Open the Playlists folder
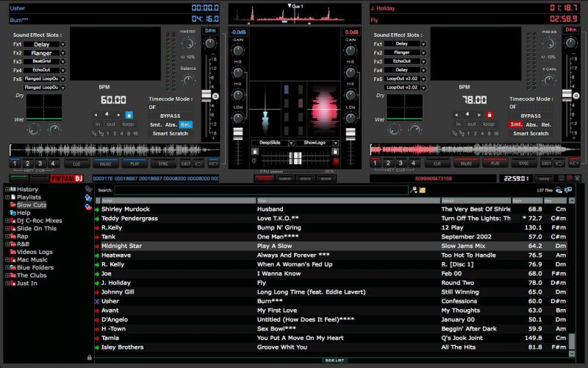 pyautogui.click(x=29, y=197)
